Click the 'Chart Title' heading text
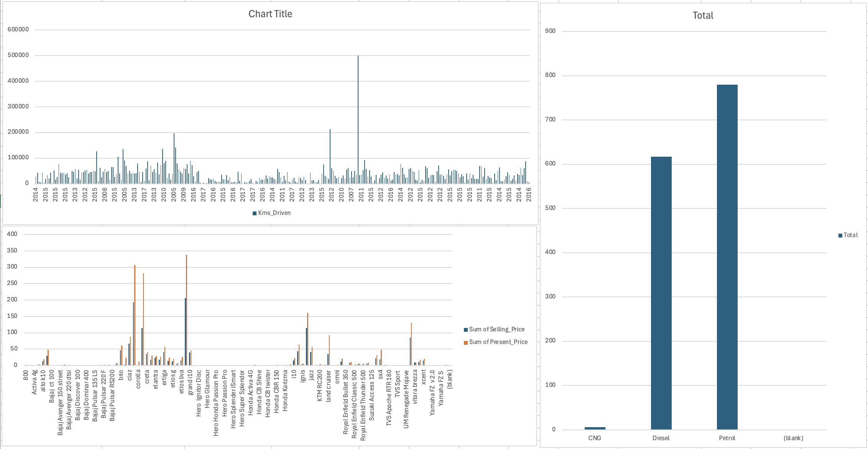Image resolution: width=868 pixels, height=449 pixels. (x=270, y=14)
